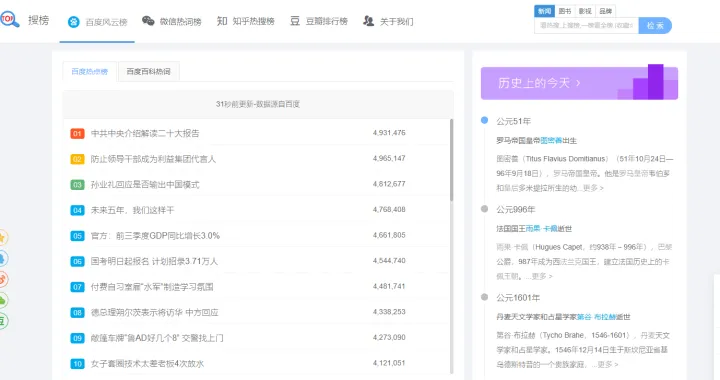Open topic 中共中央介绍解读二十大报告
The image size is (720, 380).
[x=145, y=134]
